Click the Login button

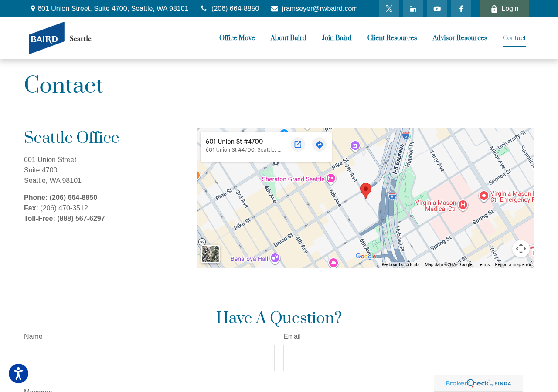pos(504,9)
